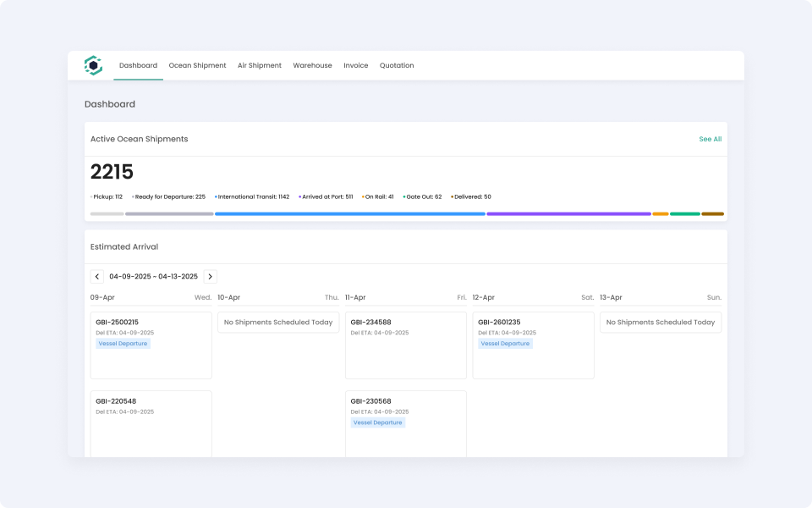Image resolution: width=812 pixels, height=508 pixels.
Task: Click the 10-Apr column header
Action: tap(278, 297)
